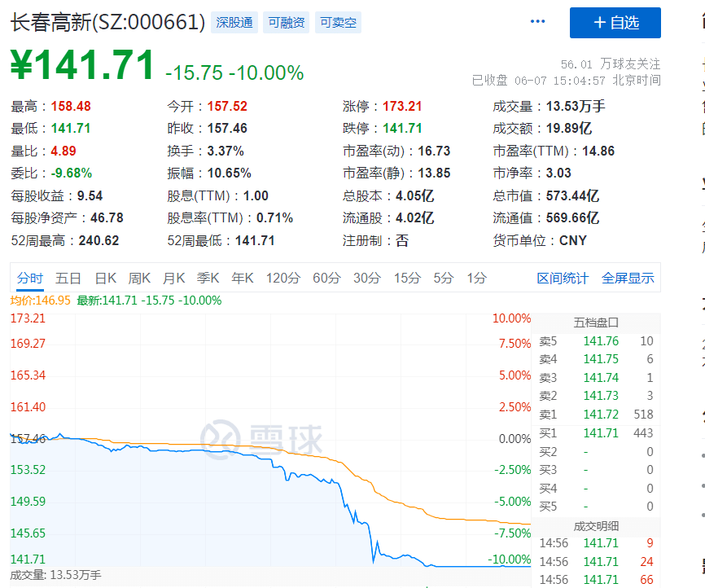Click the 换手 value 3.37%

click(x=226, y=151)
